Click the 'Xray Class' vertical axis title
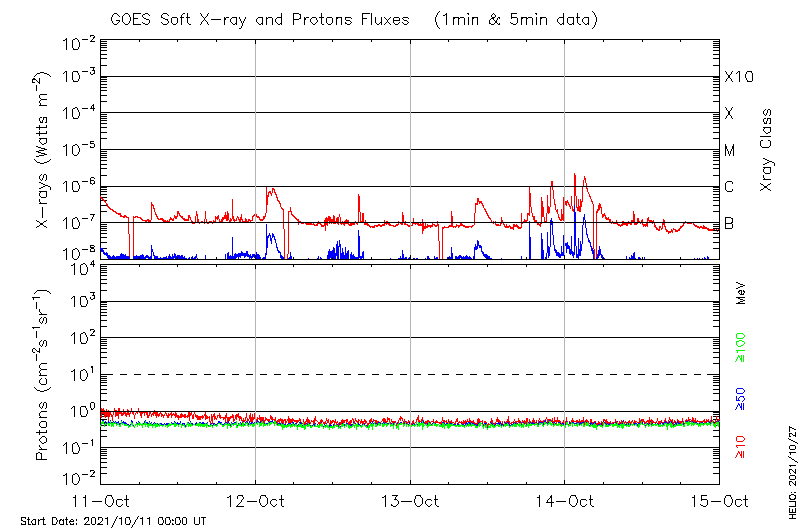Screen dimensions: 800x530 coord(767,150)
